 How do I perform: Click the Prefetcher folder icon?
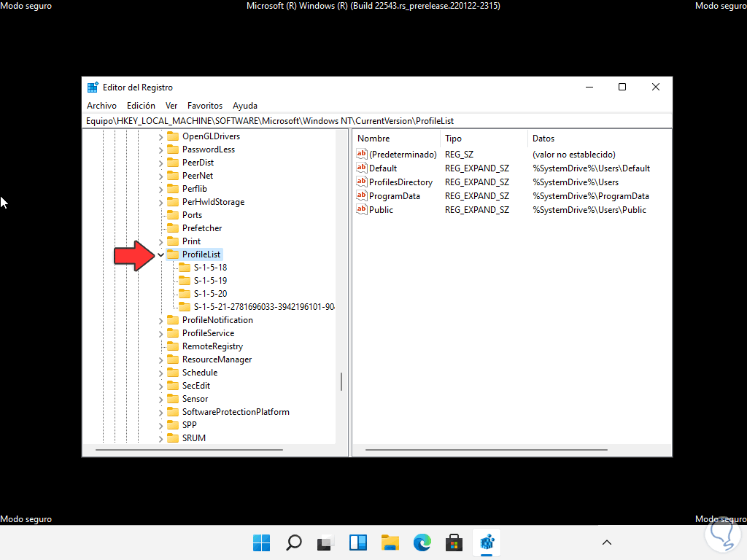(173, 228)
